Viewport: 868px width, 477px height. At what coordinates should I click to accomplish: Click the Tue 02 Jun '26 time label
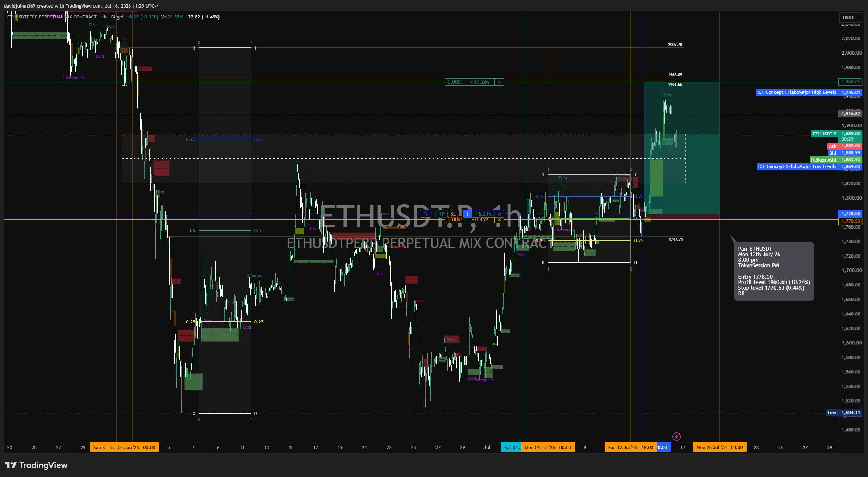tap(132, 448)
